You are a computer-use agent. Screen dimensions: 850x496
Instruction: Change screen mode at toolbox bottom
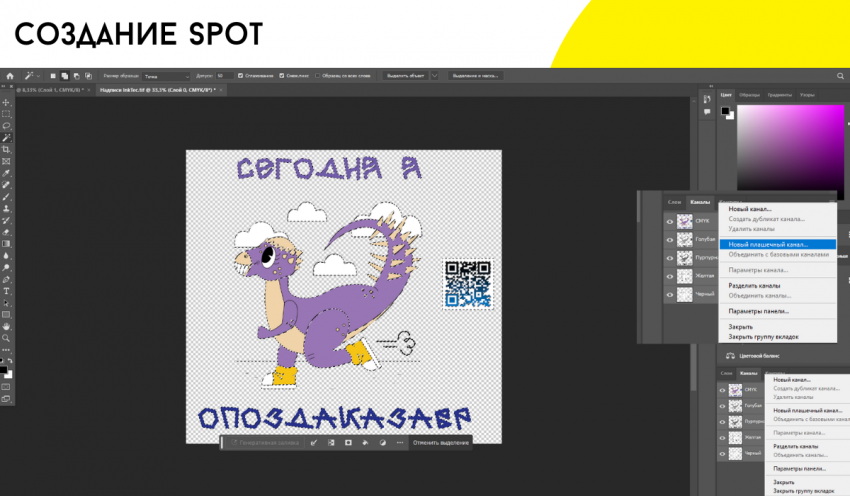(x=6, y=398)
